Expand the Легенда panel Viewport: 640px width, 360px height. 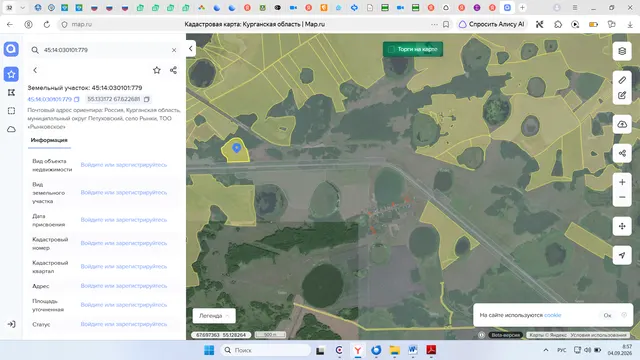coord(214,316)
